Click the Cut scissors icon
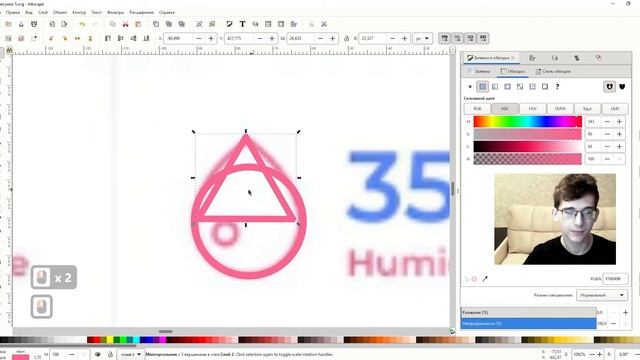The height and width of the screenshot is (360, 640). [x=126, y=24]
